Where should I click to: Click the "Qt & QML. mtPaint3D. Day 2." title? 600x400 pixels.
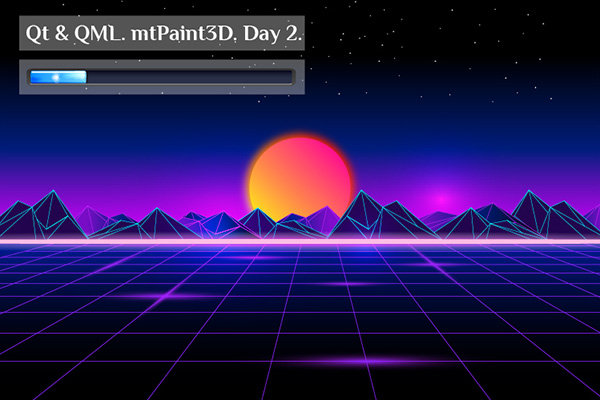point(164,34)
